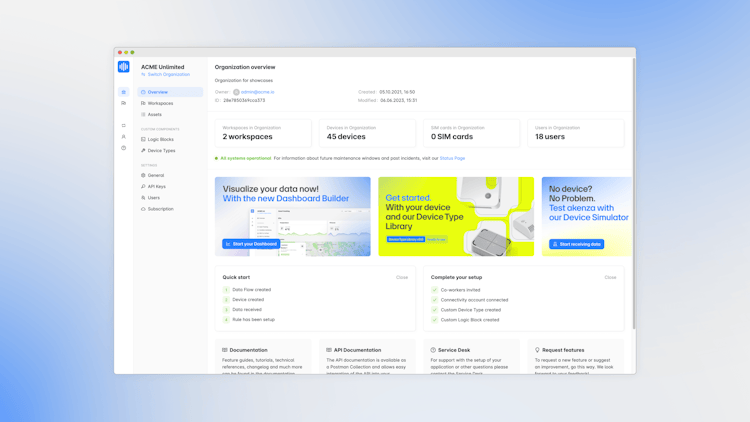The image size is (750, 422).
Task: Click the owner avatar icon
Action: pyautogui.click(x=236, y=92)
